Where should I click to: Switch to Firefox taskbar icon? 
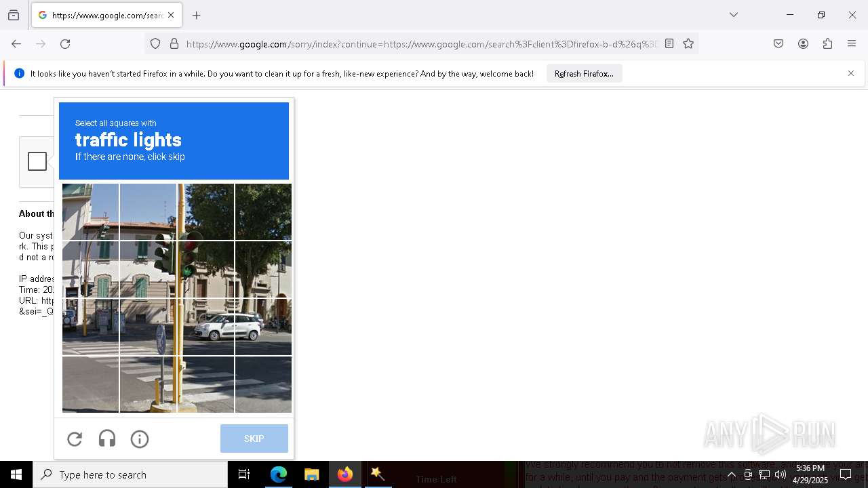pyautogui.click(x=344, y=474)
